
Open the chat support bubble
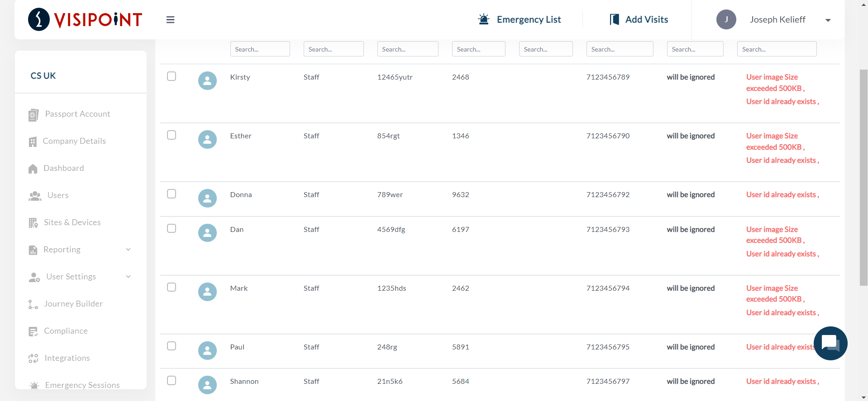[x=830, y=343]
